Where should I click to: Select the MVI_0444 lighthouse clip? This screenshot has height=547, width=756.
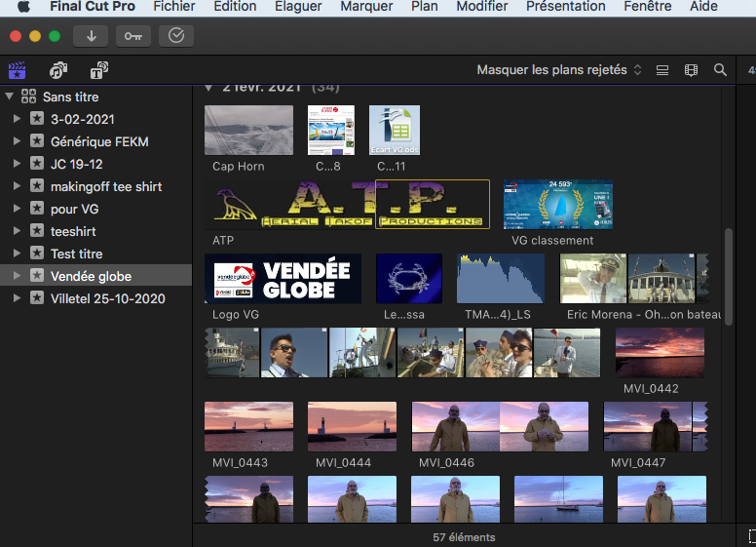coord(352,427)
